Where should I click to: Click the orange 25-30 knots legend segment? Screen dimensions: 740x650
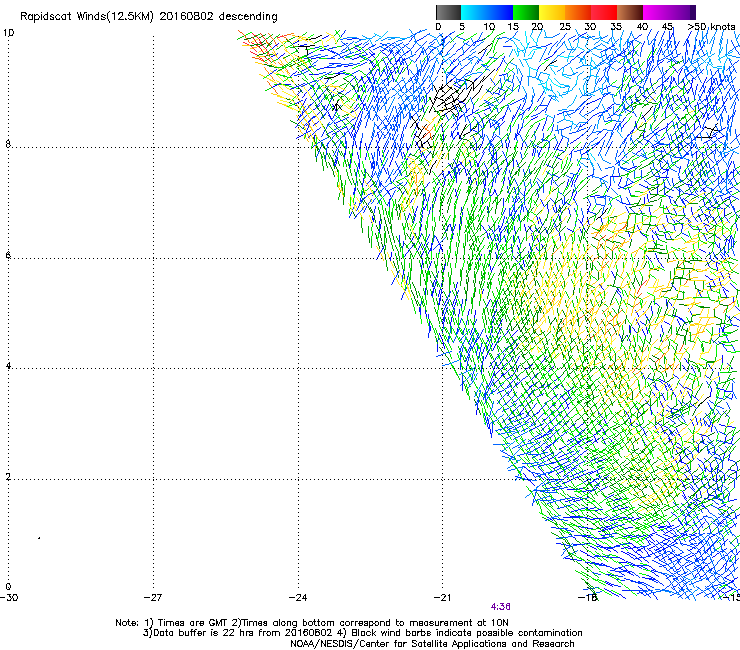(x=578, y=12)
